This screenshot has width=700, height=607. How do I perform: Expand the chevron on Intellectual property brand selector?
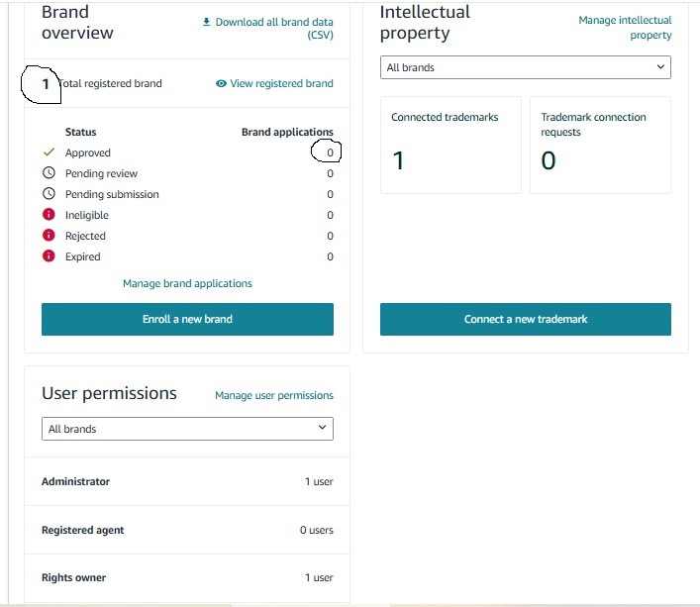pyautogui.click(x=660, y=67)
